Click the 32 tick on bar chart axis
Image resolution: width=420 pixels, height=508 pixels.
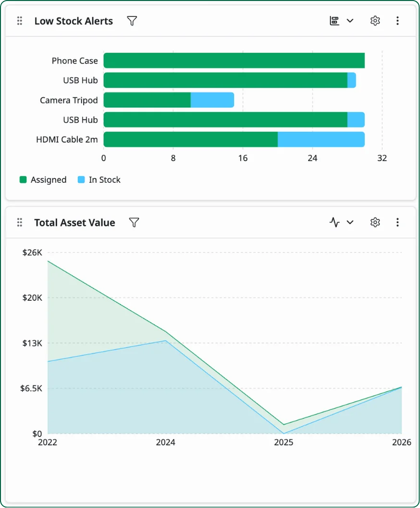pyautogui.click(x=382, y=158)
